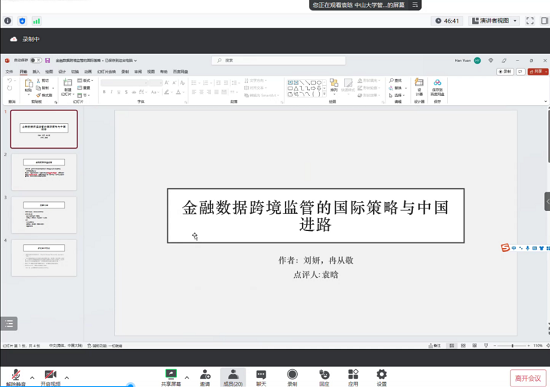Click the Designer (设计器) icon

tap(419, 87)
